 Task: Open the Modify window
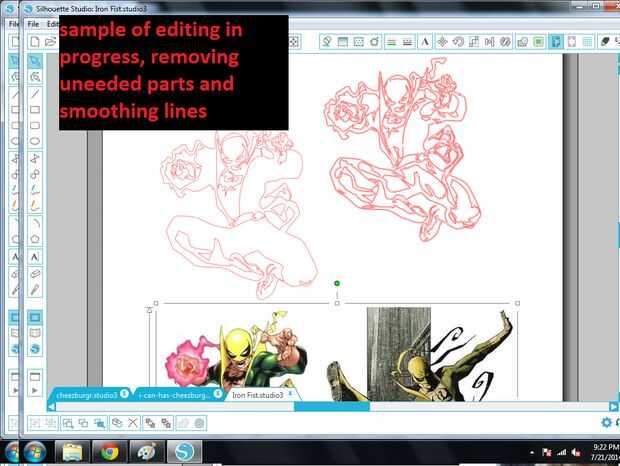(522, 42)
